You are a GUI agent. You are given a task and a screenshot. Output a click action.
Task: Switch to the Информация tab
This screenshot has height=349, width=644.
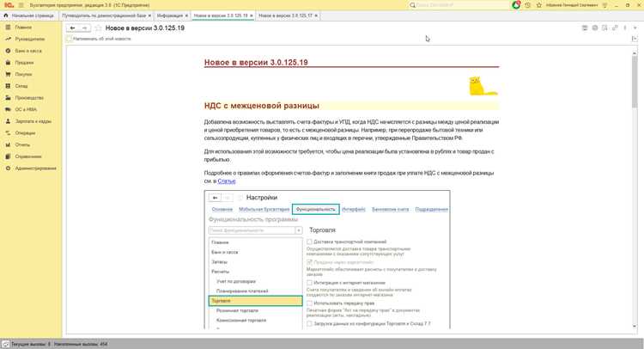coord(170,15)
